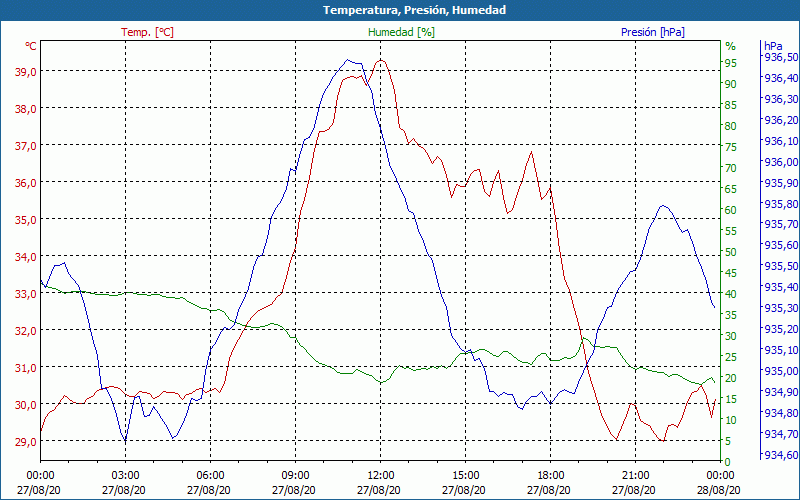The width and height of the screenshot is (800, 500).
Task: Click the 936,30 pressure axis tick
Action: point(781,98)
